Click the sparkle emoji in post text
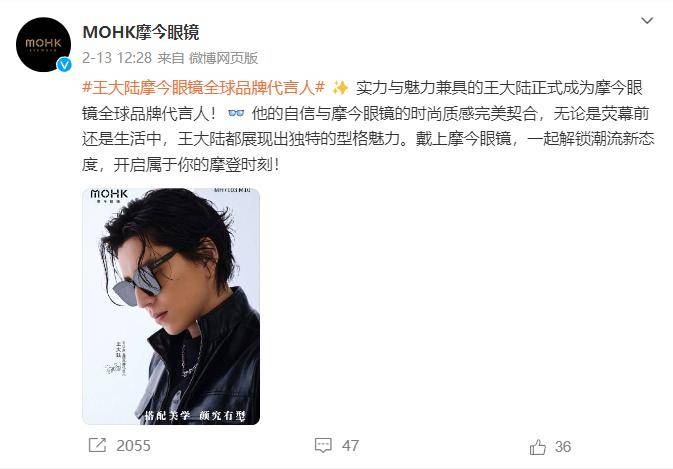The width and height of the screenshot is (673, 469). (340, 88)
